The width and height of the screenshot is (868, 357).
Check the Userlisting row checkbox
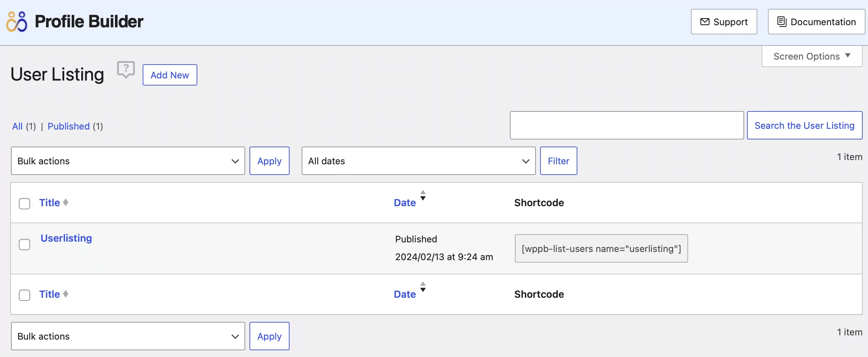[24, 245]
